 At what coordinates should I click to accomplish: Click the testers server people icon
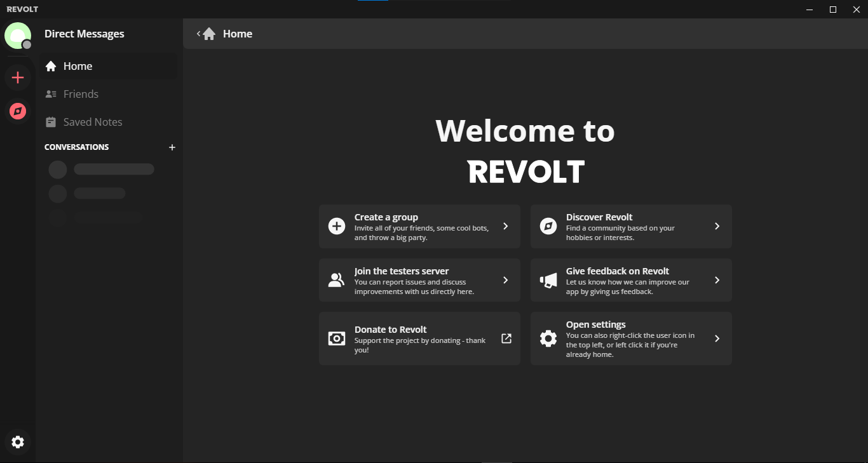click(x=337, y=280)
